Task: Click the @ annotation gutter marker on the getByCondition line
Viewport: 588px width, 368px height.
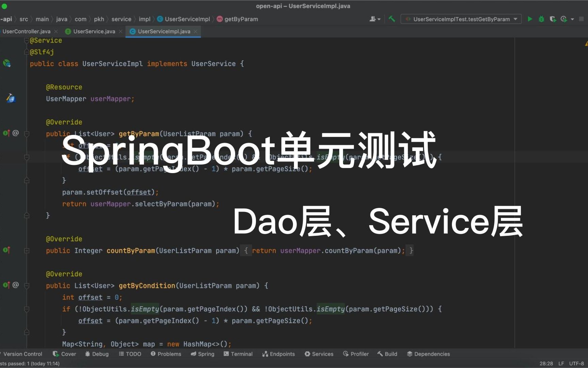Action: tap(16, 285)
